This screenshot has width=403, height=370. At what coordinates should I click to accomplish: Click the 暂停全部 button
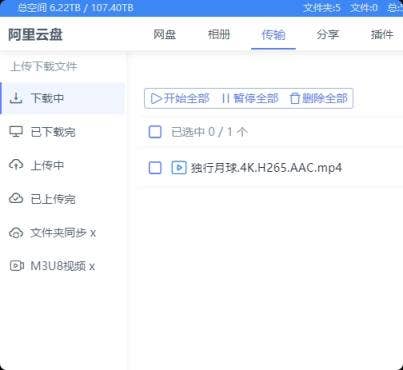250,98
